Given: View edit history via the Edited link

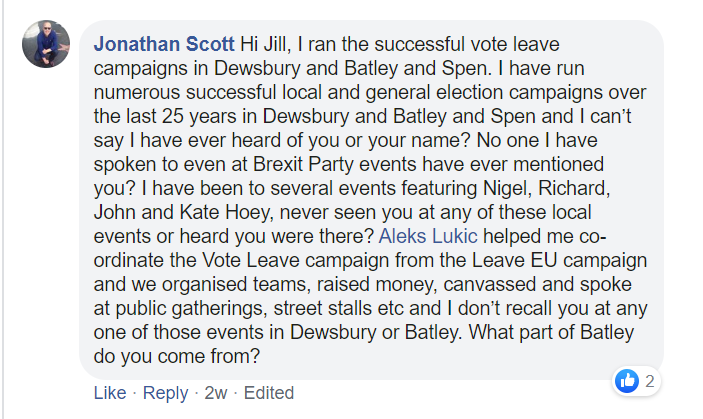Looking at the screenshot, I should (x=269, y=393).
